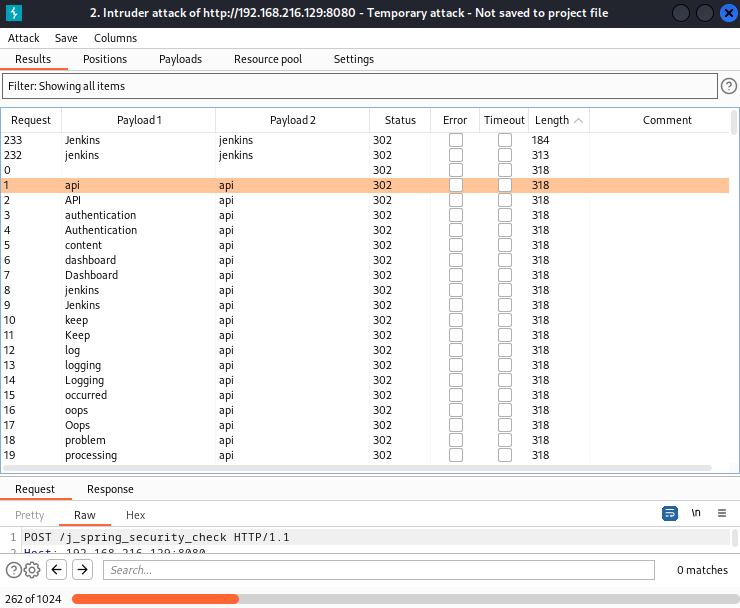Open the Filter: Showing all items bar

(x=360, y=86)
